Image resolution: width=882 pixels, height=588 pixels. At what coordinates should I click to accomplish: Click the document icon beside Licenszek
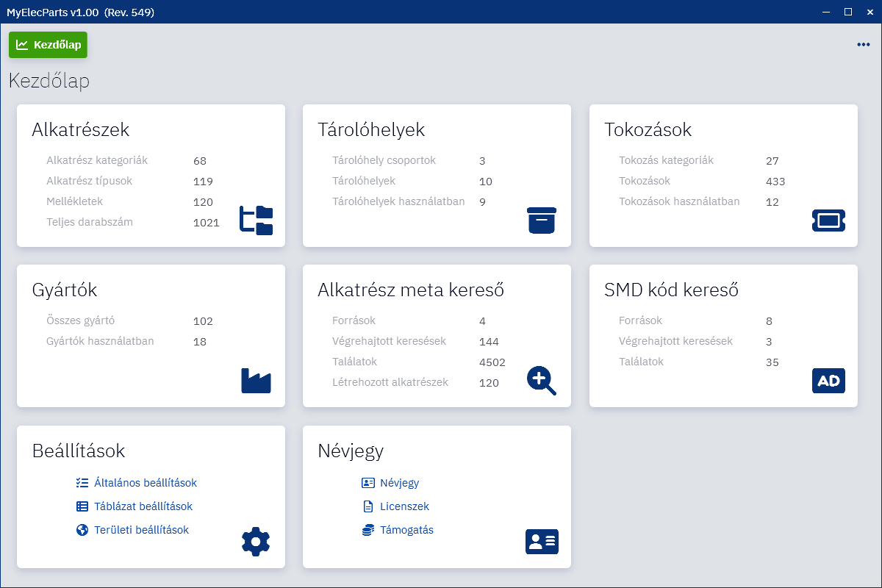coord(368,506)
